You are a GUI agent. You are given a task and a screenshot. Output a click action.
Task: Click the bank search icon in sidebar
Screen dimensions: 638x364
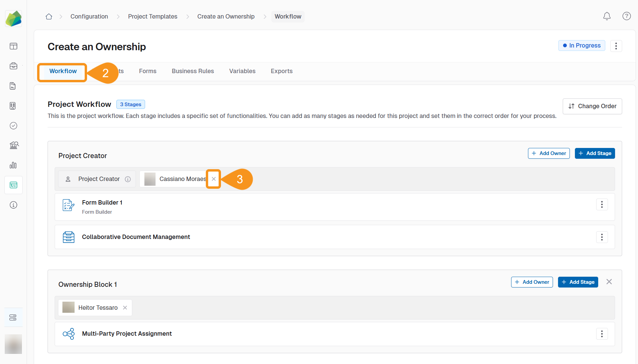pos(13,145)
